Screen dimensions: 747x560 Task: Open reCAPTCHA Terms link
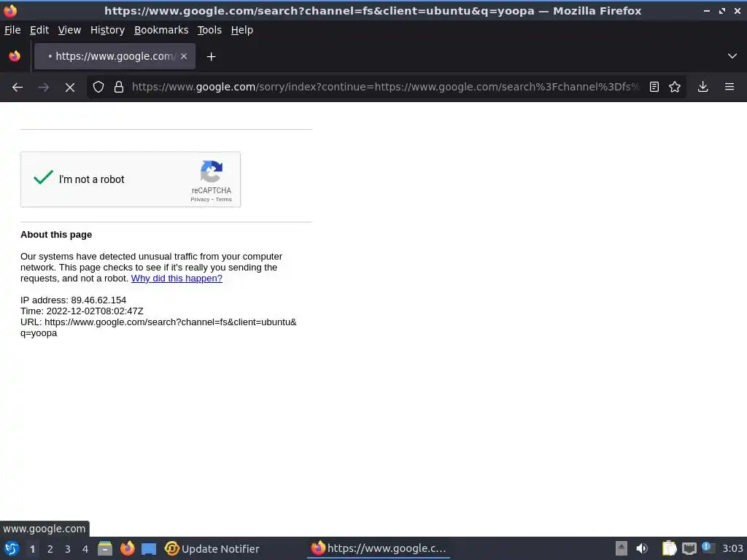pos(223,200)
